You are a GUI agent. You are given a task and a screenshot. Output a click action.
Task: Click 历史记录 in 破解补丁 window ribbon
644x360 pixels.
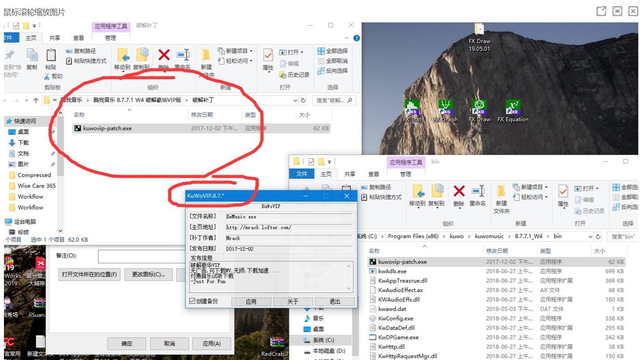point(295,75)
